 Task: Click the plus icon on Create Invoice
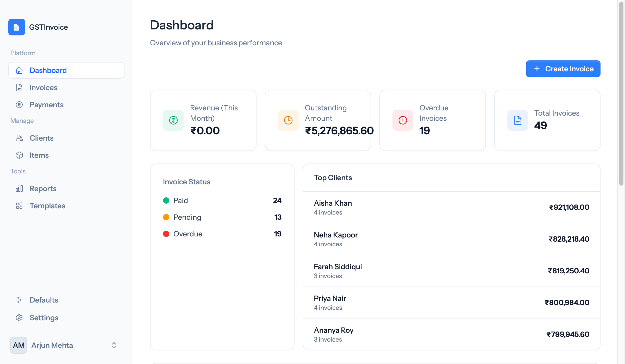pyautogui.click(x=537, y=69)
